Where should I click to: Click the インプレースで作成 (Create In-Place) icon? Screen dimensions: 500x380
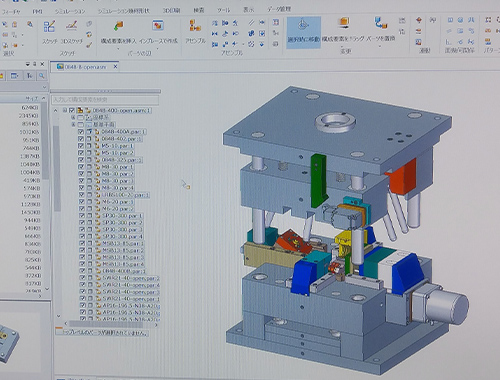[158, 26]
